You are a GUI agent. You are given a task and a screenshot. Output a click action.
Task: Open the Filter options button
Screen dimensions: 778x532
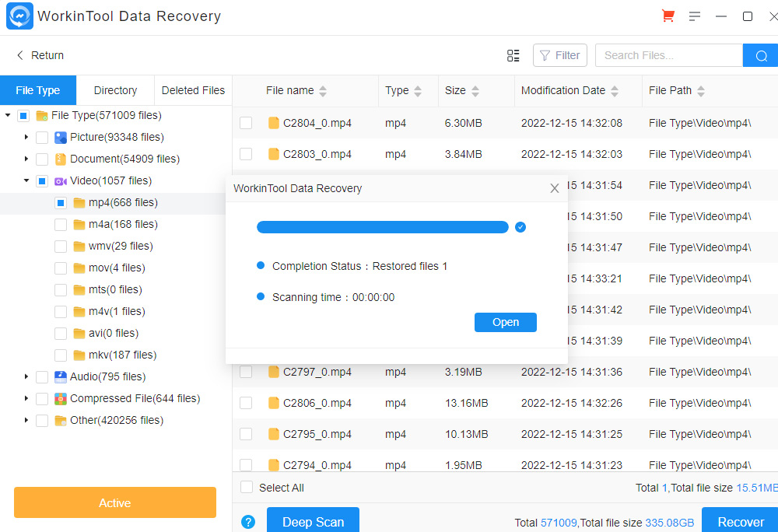[559, 55]
